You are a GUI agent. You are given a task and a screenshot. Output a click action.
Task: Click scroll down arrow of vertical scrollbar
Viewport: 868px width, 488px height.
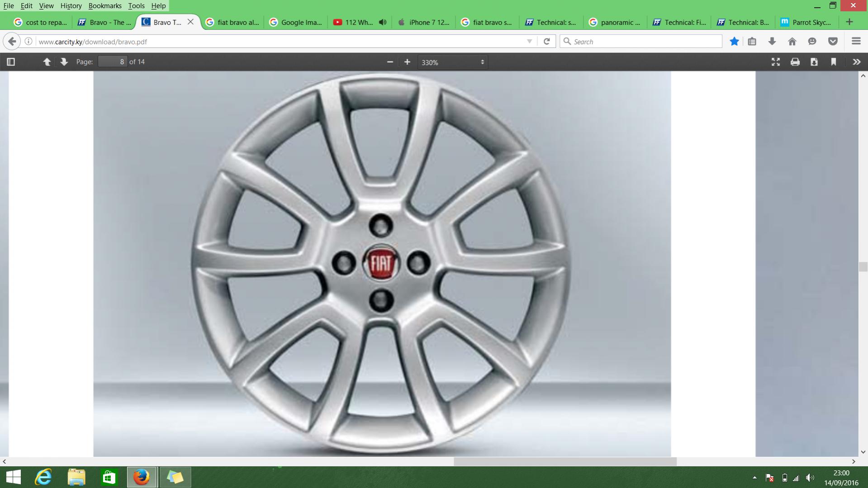coord(863,452)
